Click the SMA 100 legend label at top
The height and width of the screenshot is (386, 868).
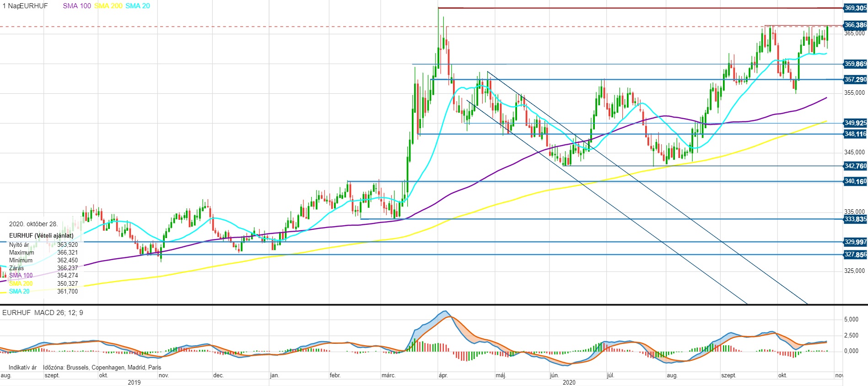77,6
